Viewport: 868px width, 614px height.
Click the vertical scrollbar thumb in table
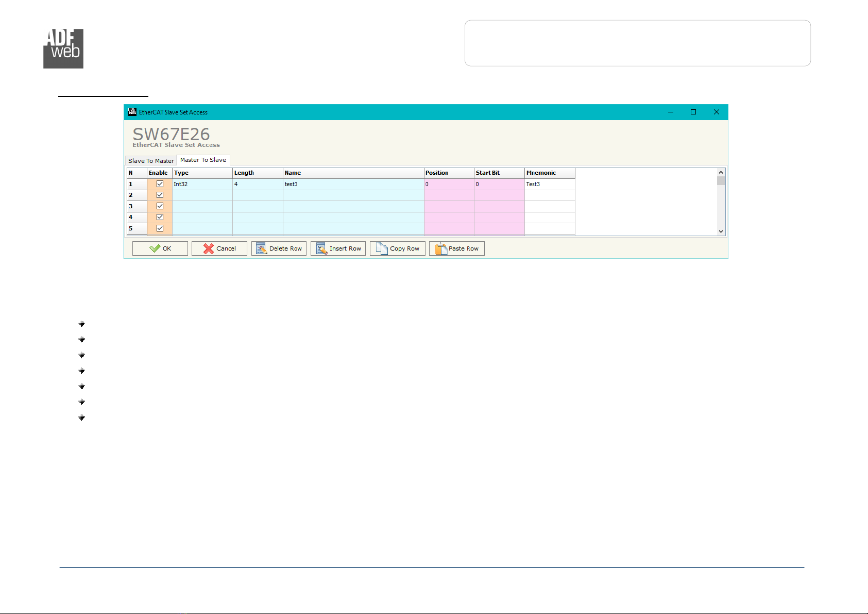point(721,180)
